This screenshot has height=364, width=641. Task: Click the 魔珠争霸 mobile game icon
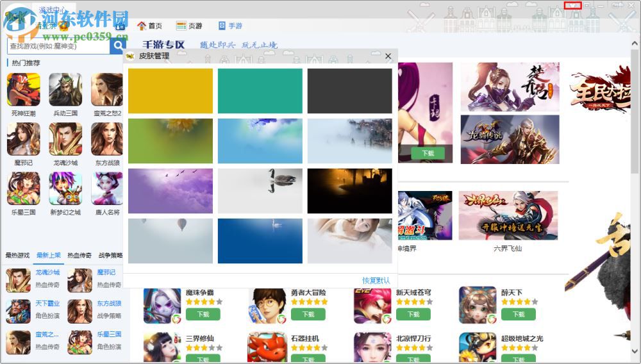click(162, 306)
